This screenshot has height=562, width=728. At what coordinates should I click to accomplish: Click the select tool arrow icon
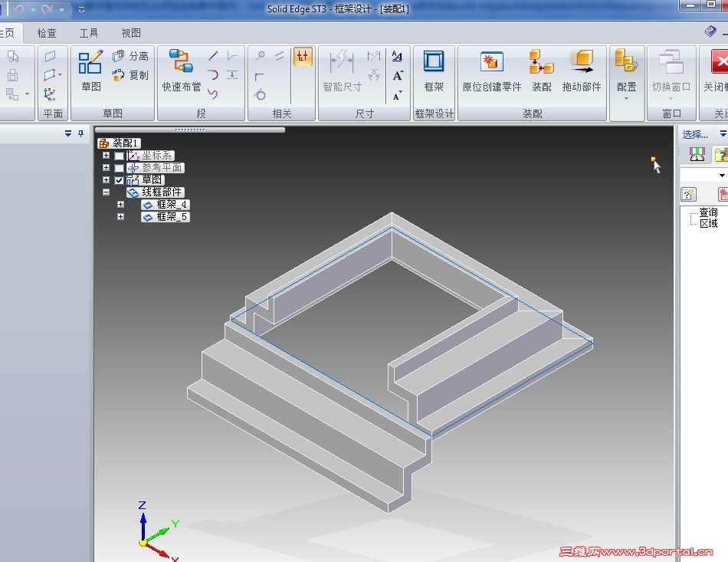pos(13,56)
